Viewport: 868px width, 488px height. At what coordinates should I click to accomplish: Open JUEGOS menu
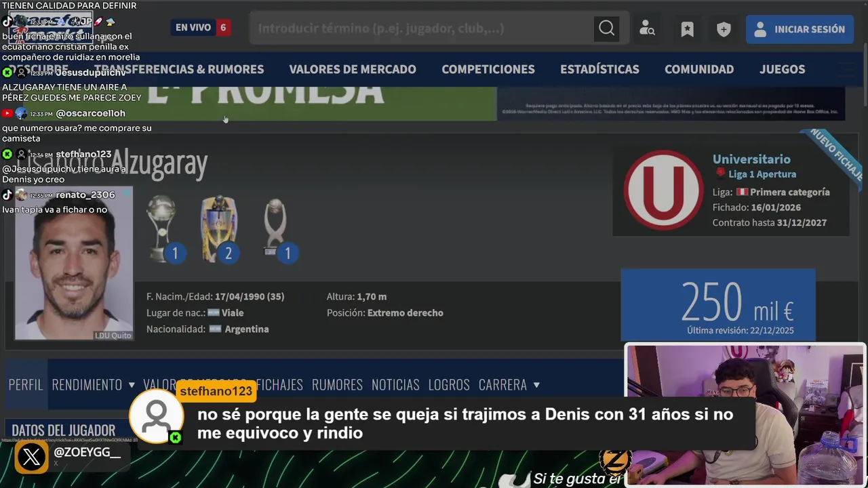tap(782, 69)
